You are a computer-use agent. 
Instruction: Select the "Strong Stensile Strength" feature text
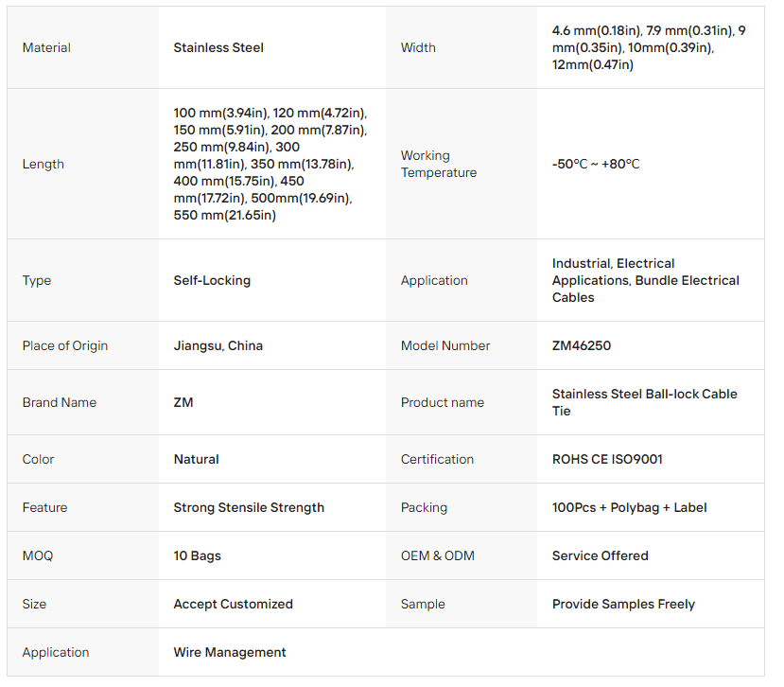click(249, 507)
